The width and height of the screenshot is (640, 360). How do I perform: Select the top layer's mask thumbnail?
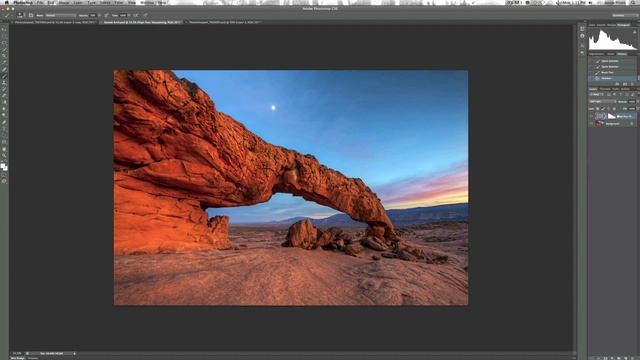click(611, 116)
